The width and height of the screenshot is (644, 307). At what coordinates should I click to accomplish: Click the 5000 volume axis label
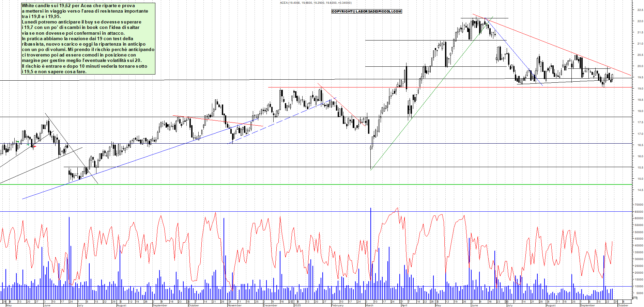(640, 293)
